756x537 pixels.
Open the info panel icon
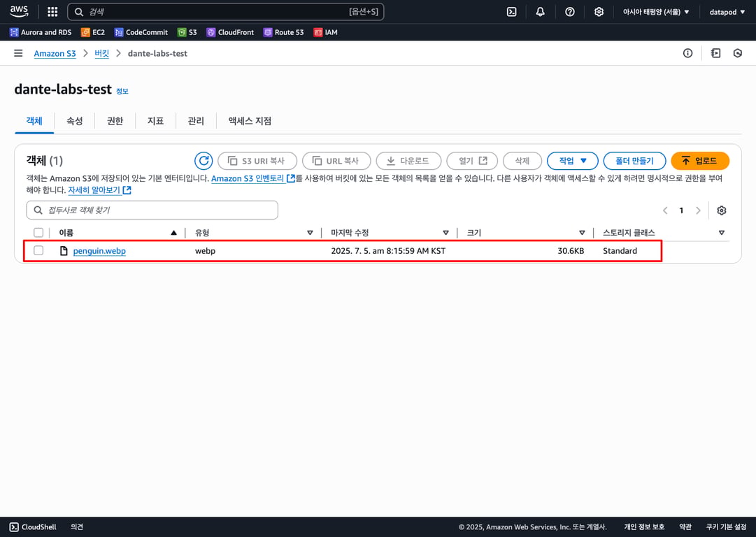pyautogui.click(x=688, y=53)
